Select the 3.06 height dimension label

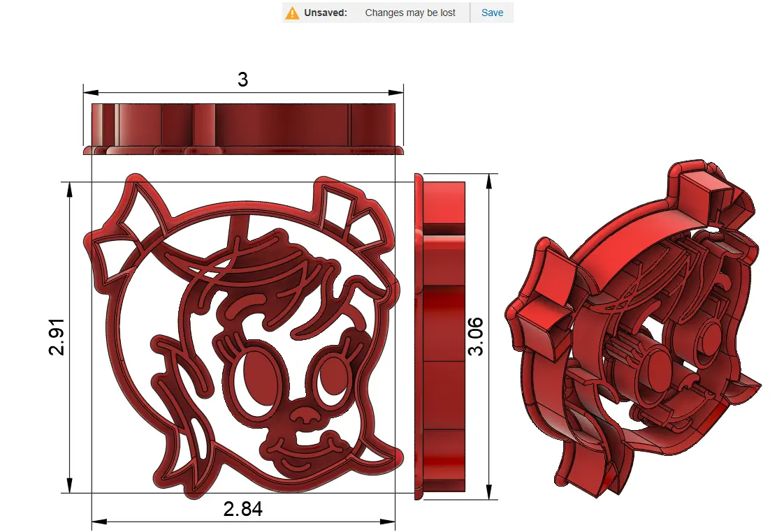point(475,337)
